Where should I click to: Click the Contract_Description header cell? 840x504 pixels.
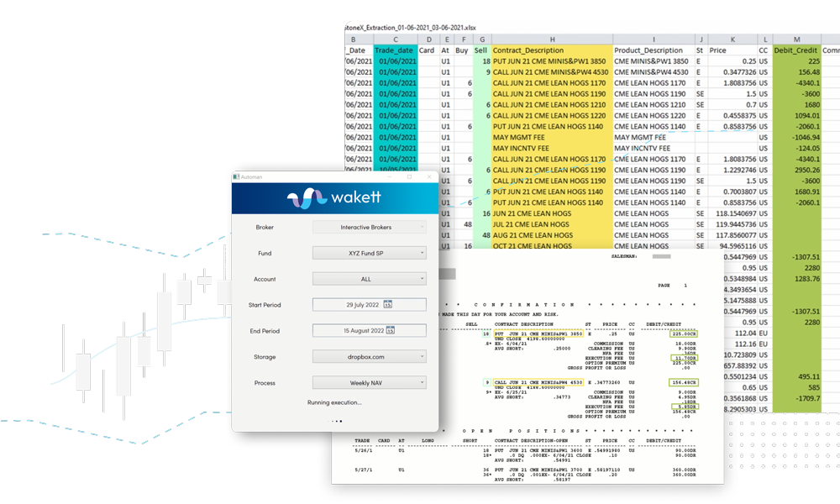[x=552, y=50]
